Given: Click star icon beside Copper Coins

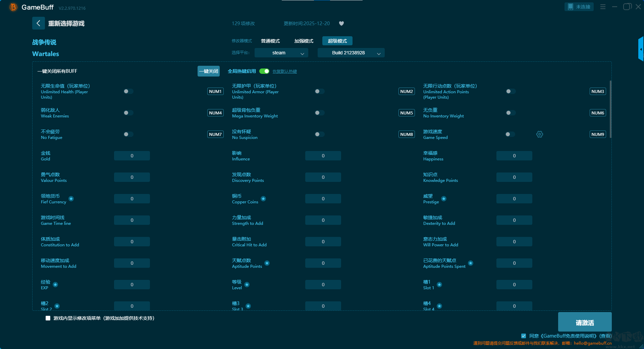Looking at the screenshot, I should (263, 199).
